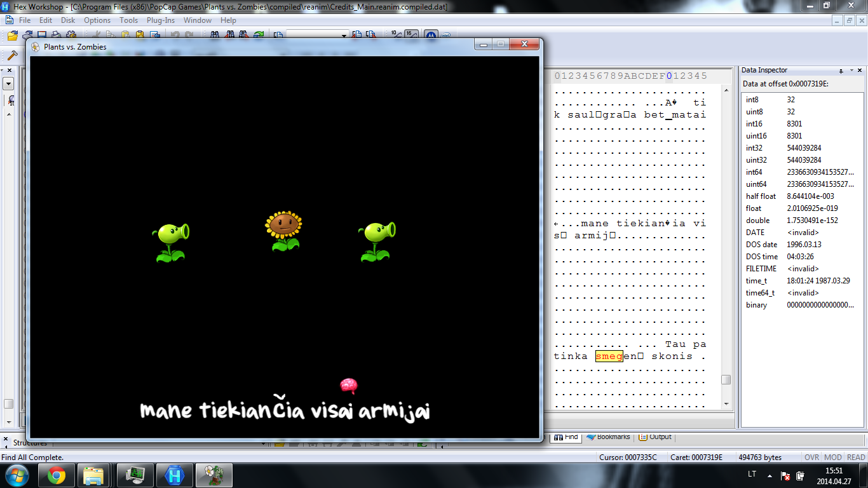Click the pink brain in the game

click(349, 385)
